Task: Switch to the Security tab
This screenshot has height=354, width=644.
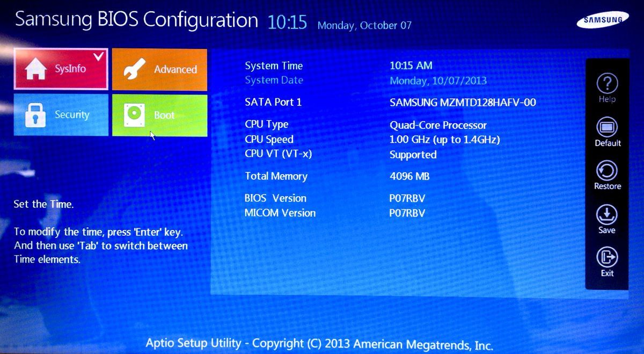Action: click(61, 114)
